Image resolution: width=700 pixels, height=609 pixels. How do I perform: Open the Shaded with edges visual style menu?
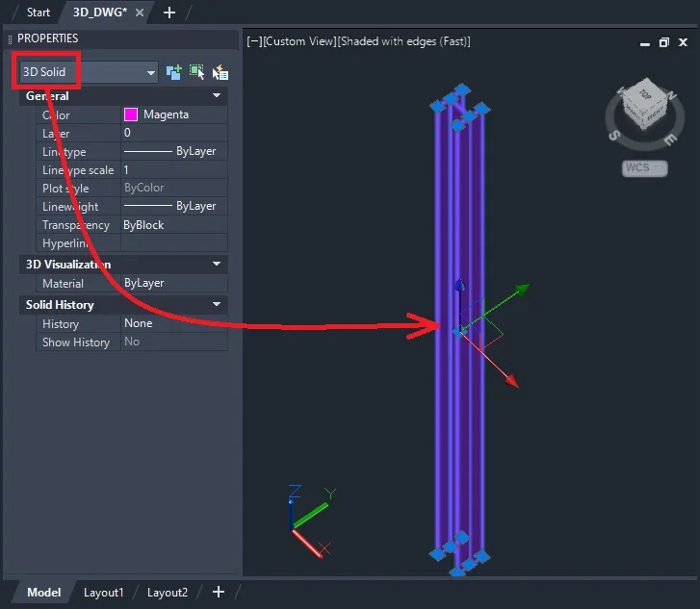click(403, 41)
